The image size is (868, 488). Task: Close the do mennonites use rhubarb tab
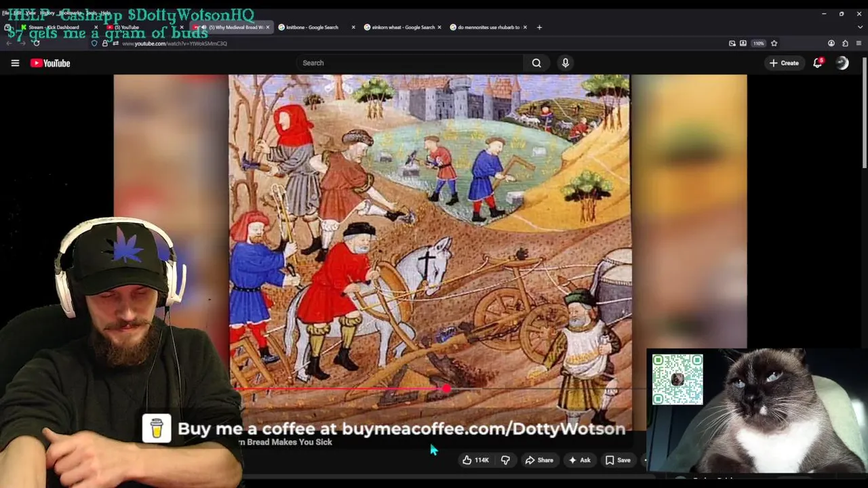pos(525,27)
